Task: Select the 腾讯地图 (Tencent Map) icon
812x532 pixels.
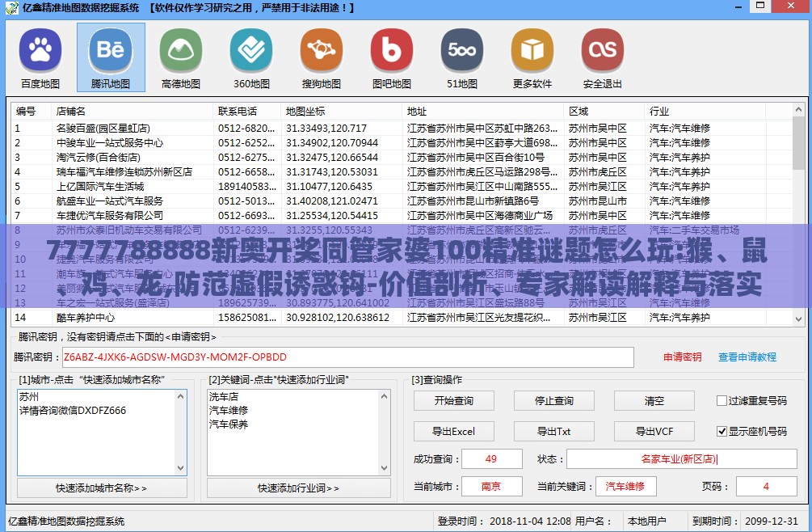Action: [x=111, y=57]
